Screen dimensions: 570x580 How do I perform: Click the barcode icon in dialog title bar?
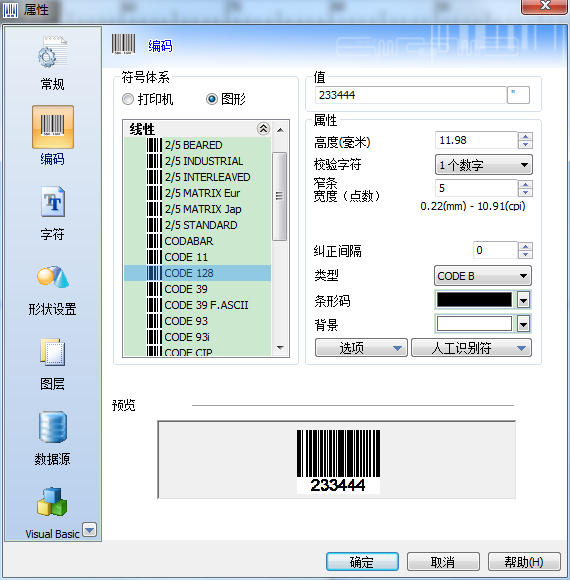tap(10, 10)
